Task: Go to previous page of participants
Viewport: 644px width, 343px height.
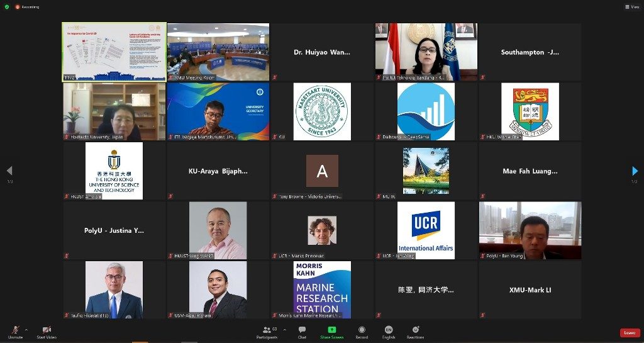Action: 9,171
